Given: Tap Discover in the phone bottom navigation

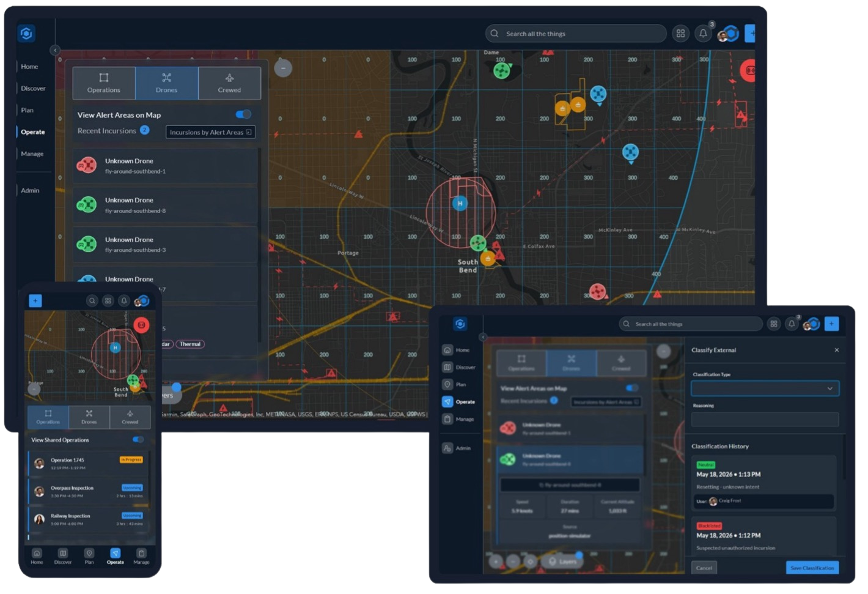Looking at the screenshot, I should (63, 556).
